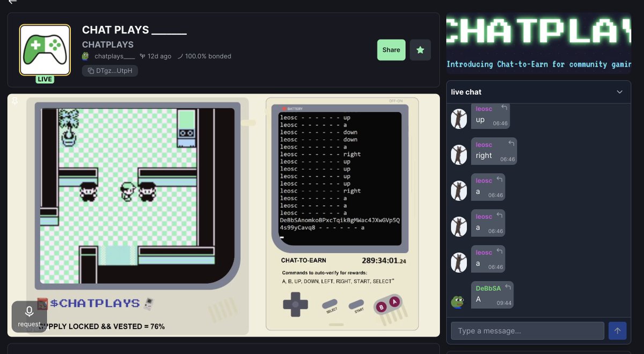Click leosc avatar next to "up" message
Viewport: 644px width, 354px height.
click(459, 119)
